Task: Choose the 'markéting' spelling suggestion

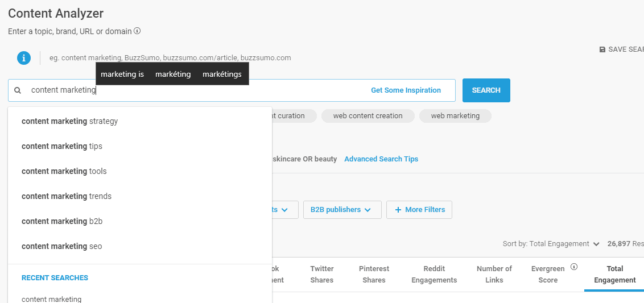Action: 173,74
